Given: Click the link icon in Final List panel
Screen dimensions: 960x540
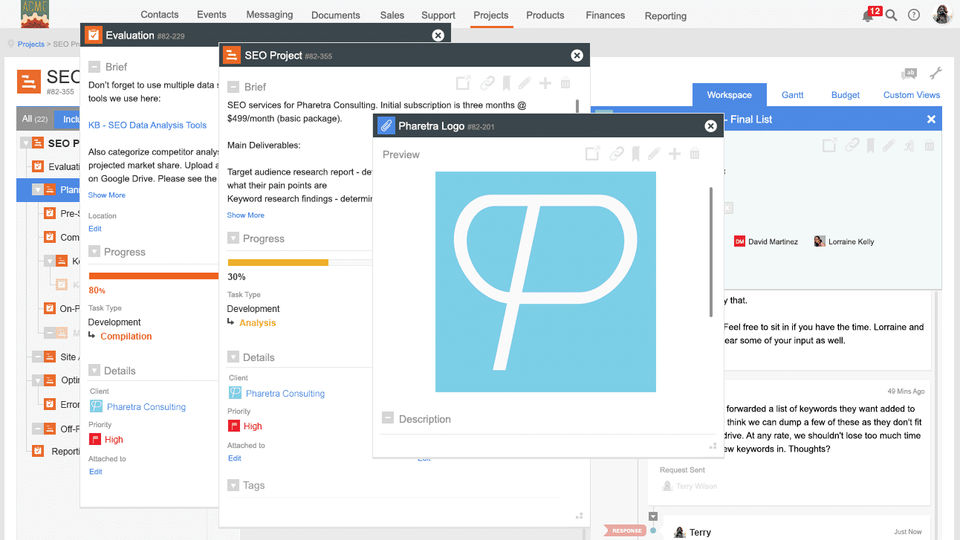Looking at the screenshot, I should click(x=852, y=146).
